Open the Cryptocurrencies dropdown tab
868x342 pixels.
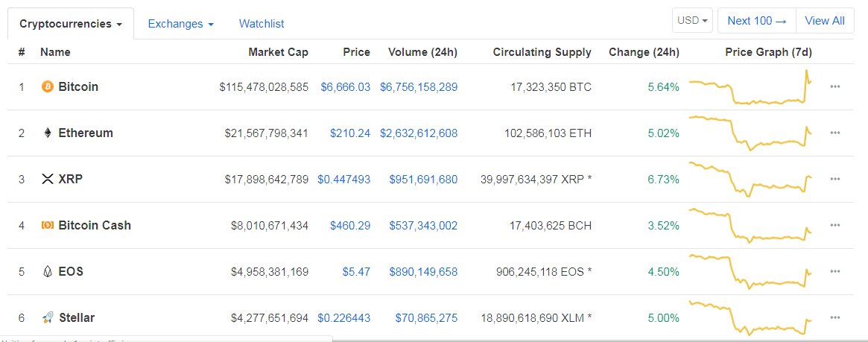tap(71, 24)
